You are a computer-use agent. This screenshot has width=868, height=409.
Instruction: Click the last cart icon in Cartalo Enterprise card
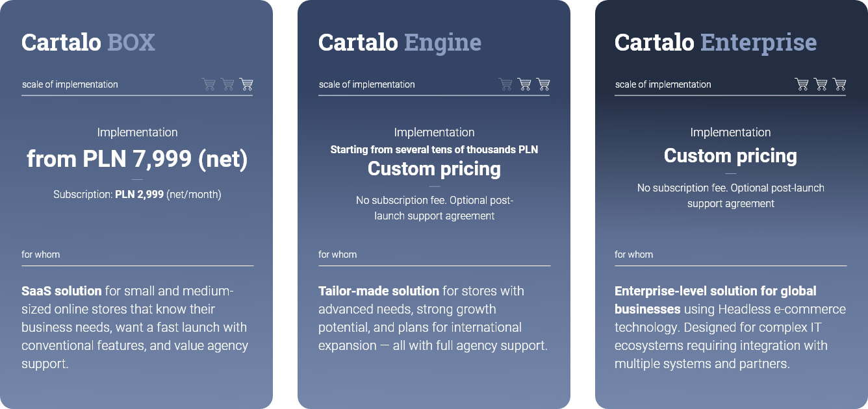click(x=839, y=84)
